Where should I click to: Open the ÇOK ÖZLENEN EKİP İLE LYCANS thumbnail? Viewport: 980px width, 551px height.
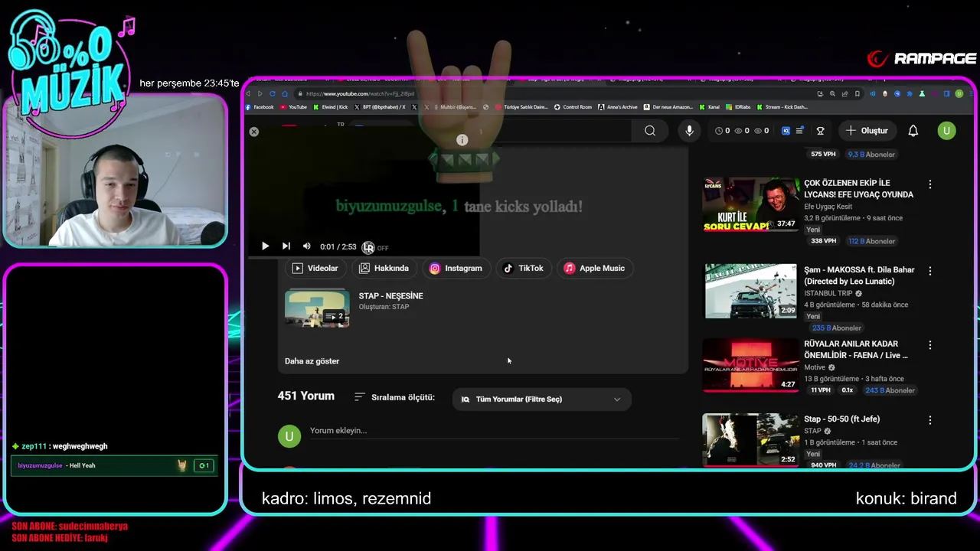pyautogui.click(x=750, y=204)
